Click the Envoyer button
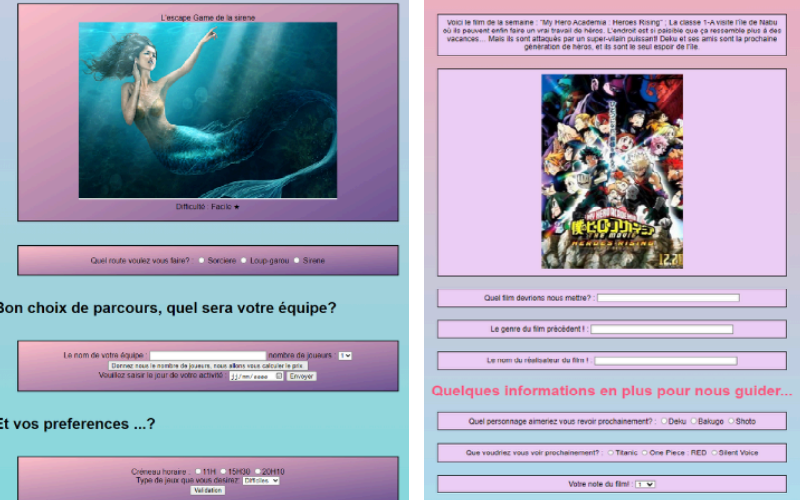 (x=302, y=376)
